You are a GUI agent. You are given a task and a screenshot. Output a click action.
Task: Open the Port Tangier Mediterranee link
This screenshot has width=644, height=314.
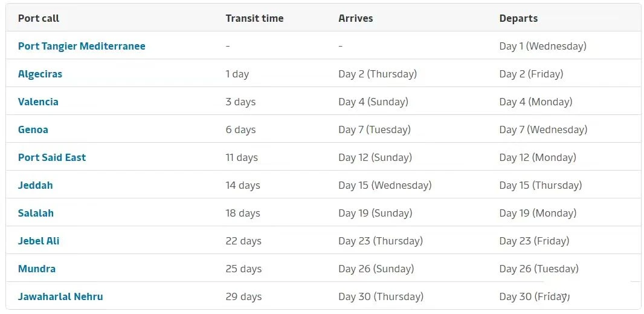[x=82, y=46]
